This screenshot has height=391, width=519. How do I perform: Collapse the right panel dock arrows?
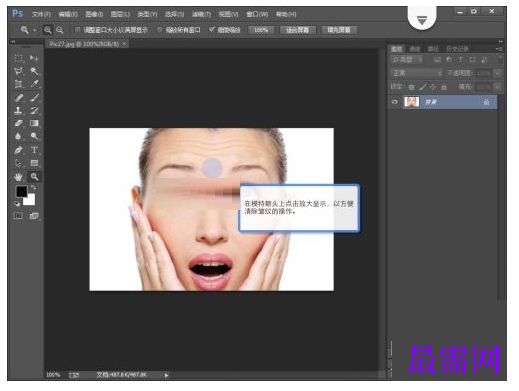point(500,42)
